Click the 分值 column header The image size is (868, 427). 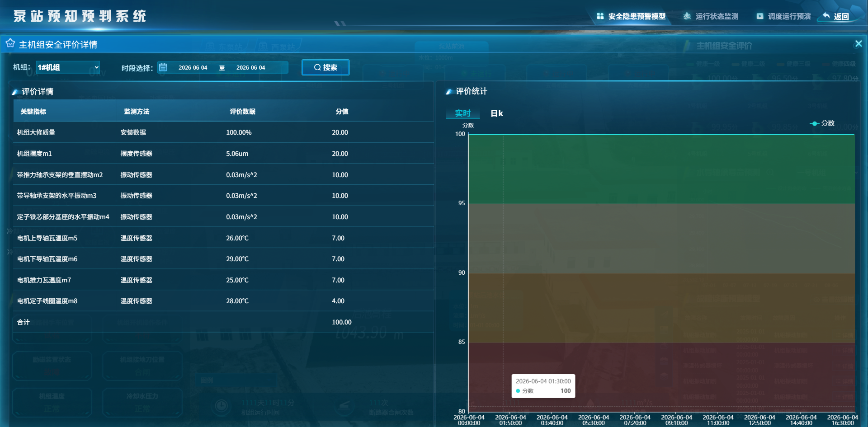342,112
